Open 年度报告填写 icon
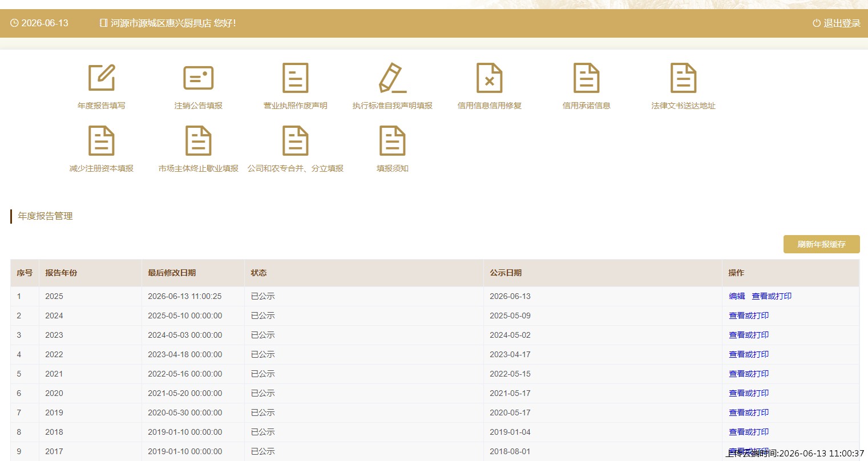This screenshot has height=461, width=868. [102, 78]
